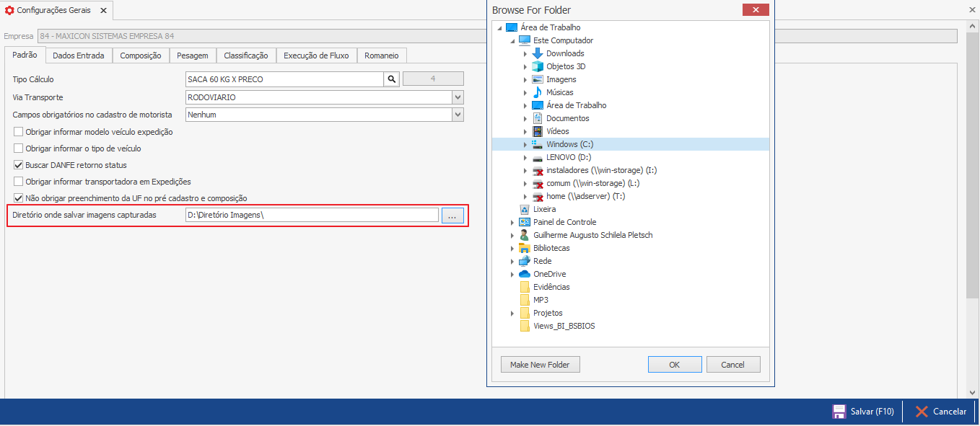The height and width of the screenshot is (426, 980).
Task: Click the Painel de Controle icon
Action: pyautogui.click(x=525, y=222)
